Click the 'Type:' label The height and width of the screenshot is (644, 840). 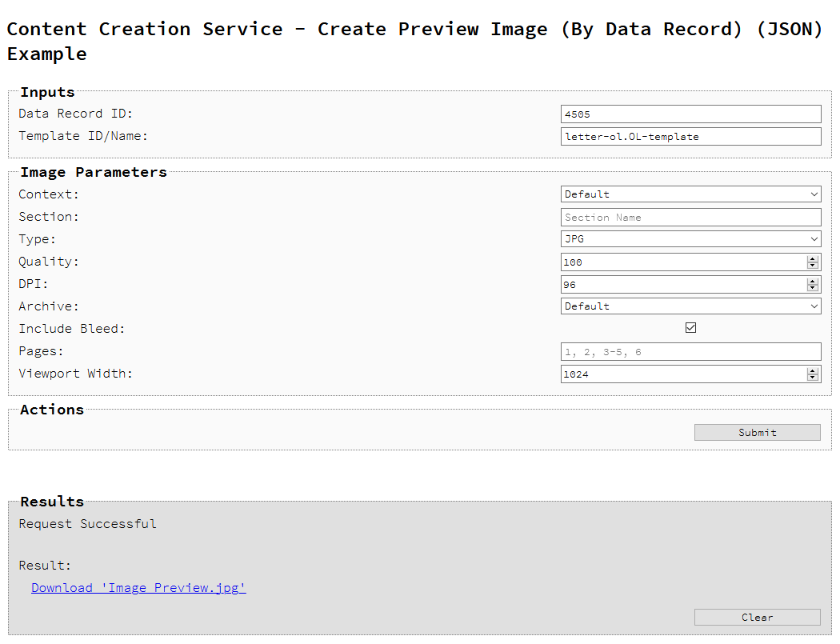38,239
